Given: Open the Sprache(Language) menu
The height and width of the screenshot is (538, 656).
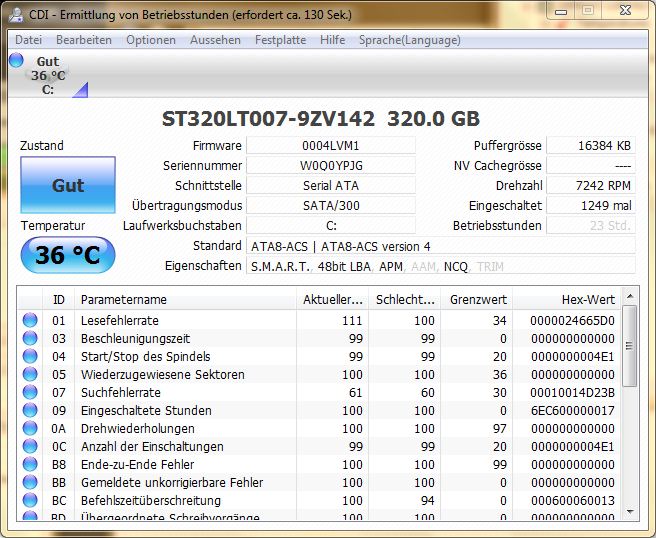Looking at the screenshot, I should click(x=410, y=40).
